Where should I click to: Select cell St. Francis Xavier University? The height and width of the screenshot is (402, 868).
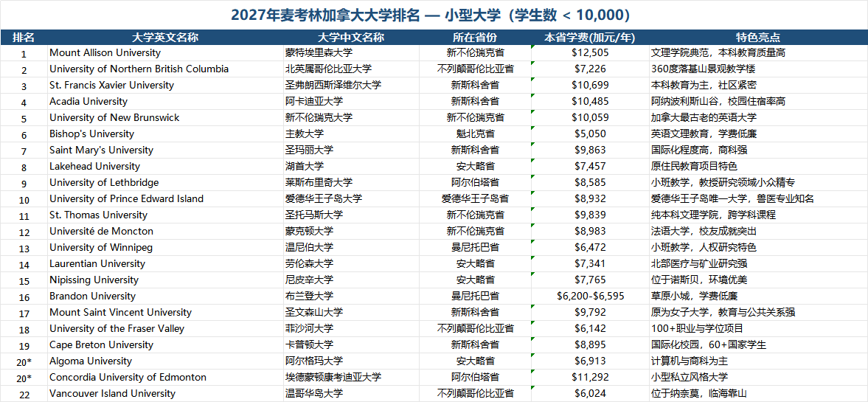tap(165, 86)
